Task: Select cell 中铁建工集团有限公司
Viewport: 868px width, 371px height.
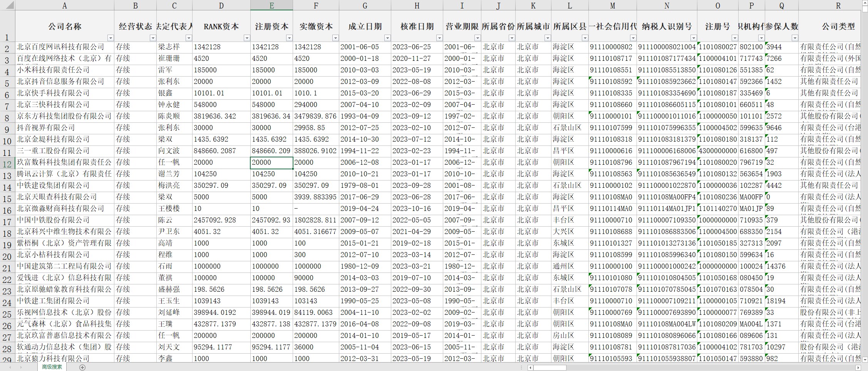Action: 65,301
